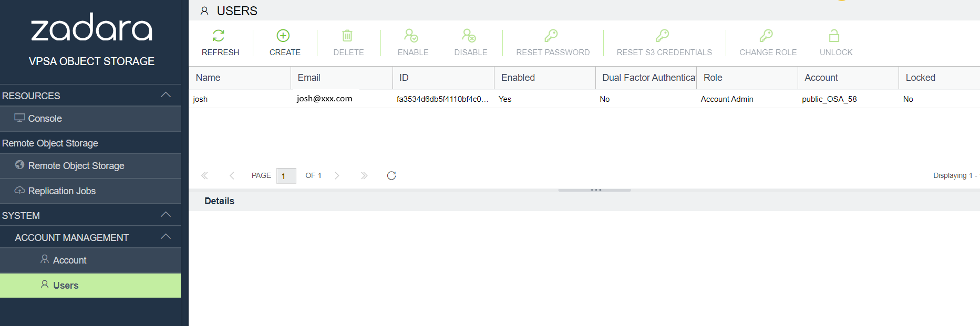The image size is (980, 326).
Task: Sort by the Role column header
Action: pos(747,78)
